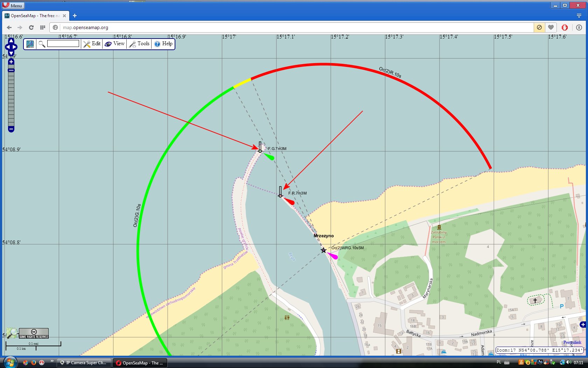Click the Creative Commons Some Rights Reserved badge
Viewport: 588px width, 368px height.
[34, 333]
